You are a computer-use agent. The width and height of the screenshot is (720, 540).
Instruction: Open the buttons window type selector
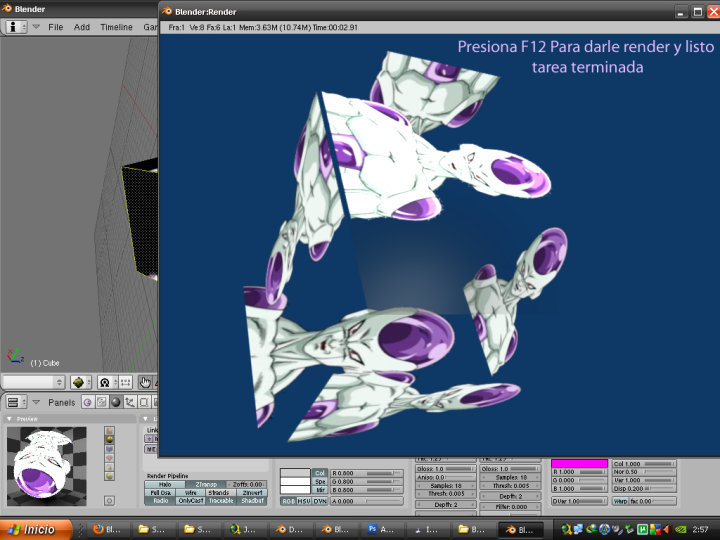click(x=17, y=402)
